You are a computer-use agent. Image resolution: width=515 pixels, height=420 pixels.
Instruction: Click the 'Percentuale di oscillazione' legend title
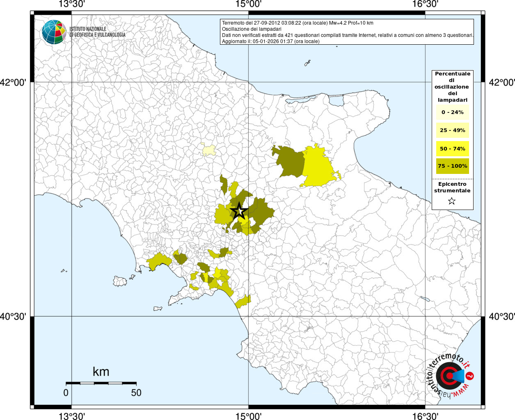pos(452,87)
